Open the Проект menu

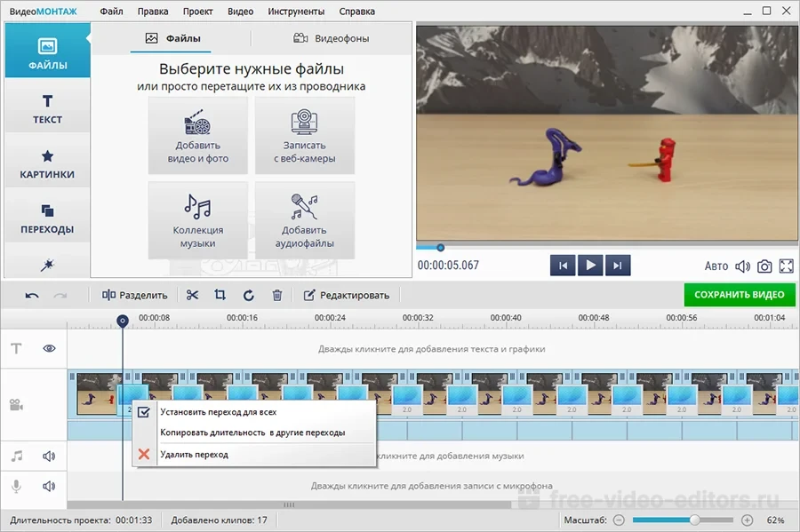[197, 12]
